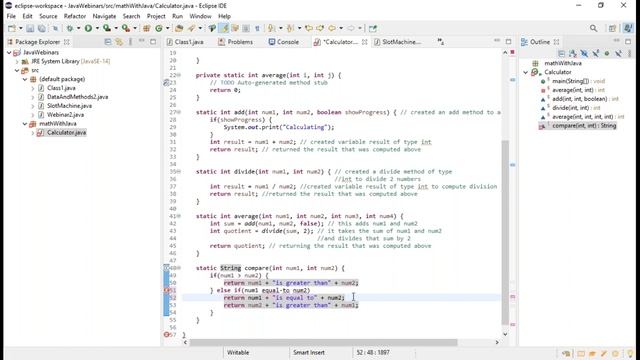The image size is (640, 360).
Task: Click the Save toolbar icon
Action: pos(30,29)
